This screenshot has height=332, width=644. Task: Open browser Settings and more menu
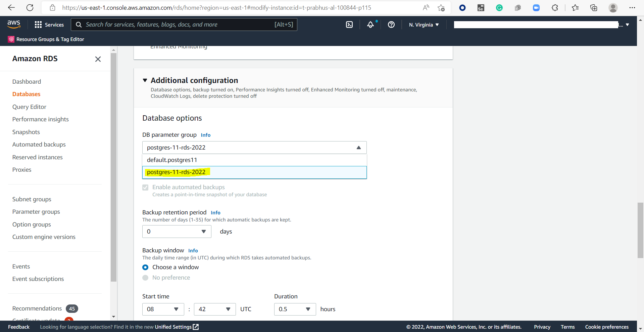632,7
